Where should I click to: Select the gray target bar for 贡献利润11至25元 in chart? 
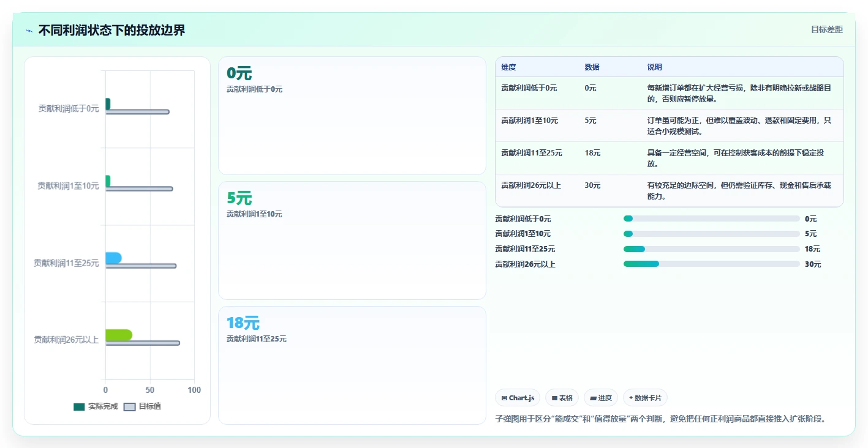[x=141, y=266]
